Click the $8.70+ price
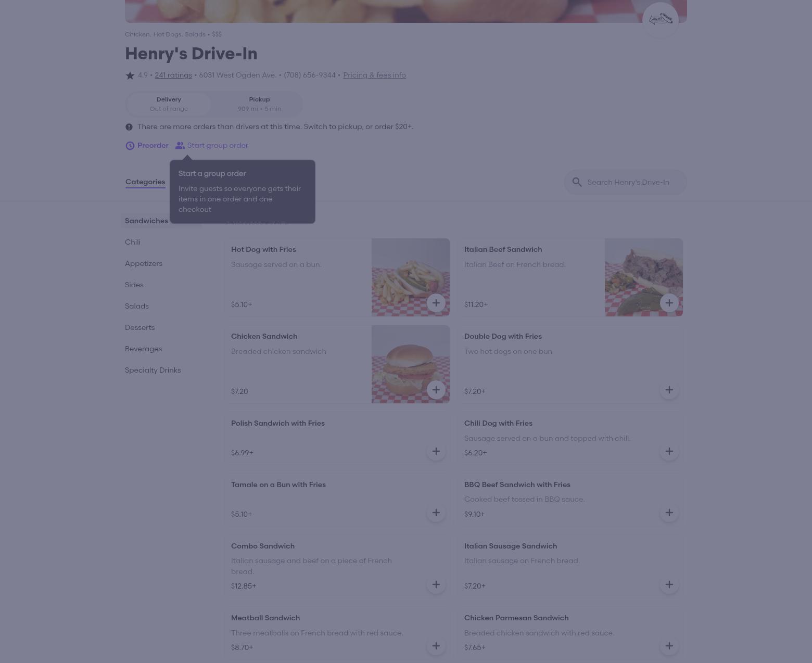Screen dimensions: 812x663 (x=242, y=647)
